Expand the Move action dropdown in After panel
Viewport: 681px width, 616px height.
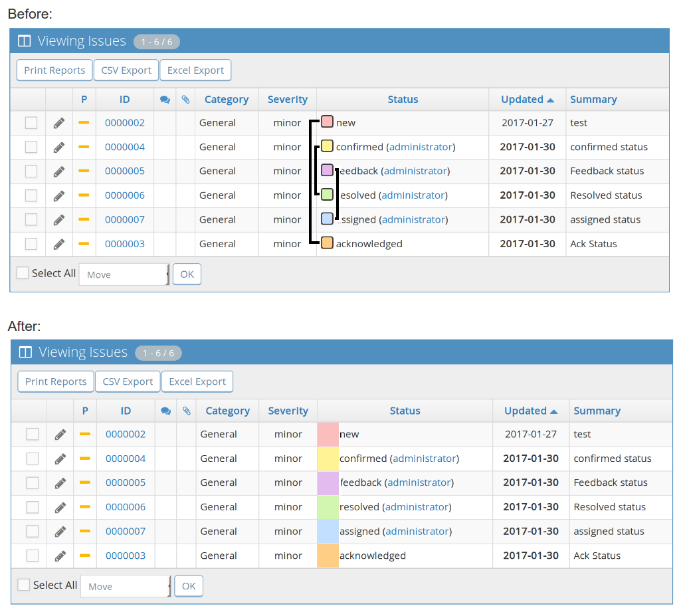(x=126, y=586)
